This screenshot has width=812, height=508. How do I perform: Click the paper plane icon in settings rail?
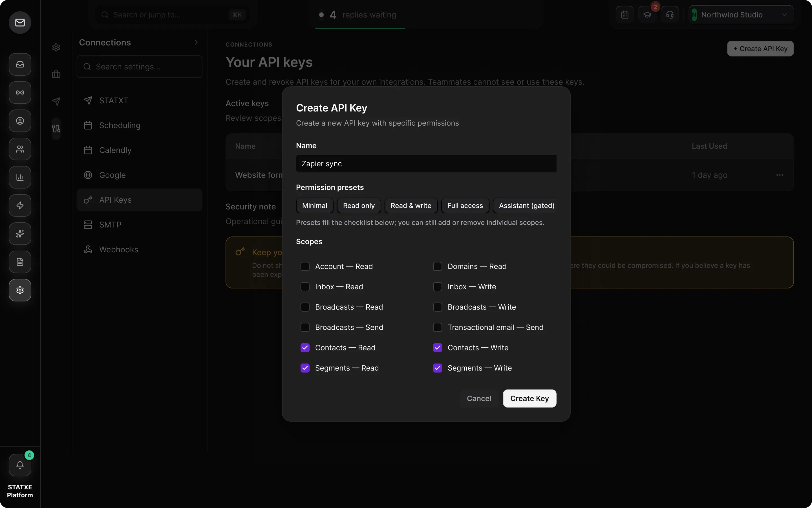56,101
